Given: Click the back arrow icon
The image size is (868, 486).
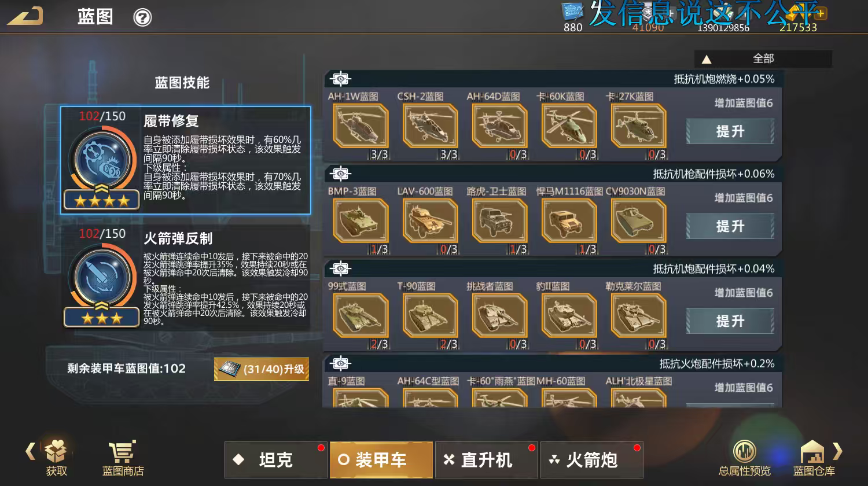Looking at the screenshot, I should pyautogui.click(x=25, y=16).
